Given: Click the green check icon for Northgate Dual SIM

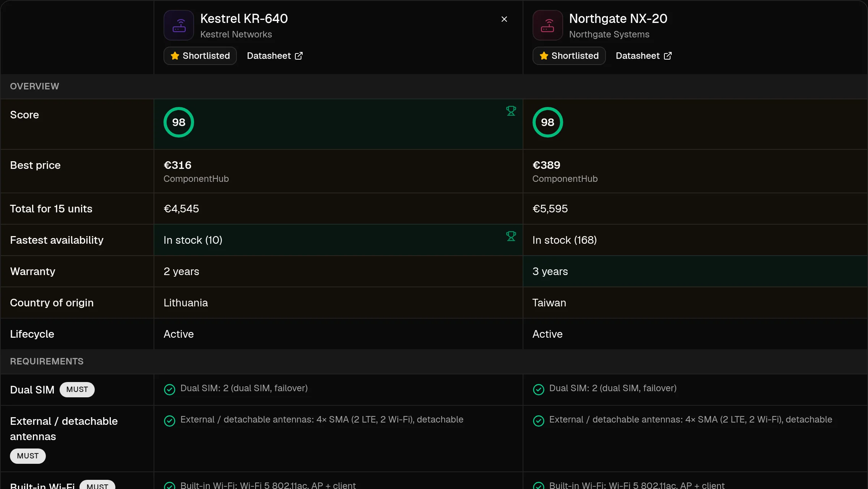Looking at the screenshot, I should point(538,389).
